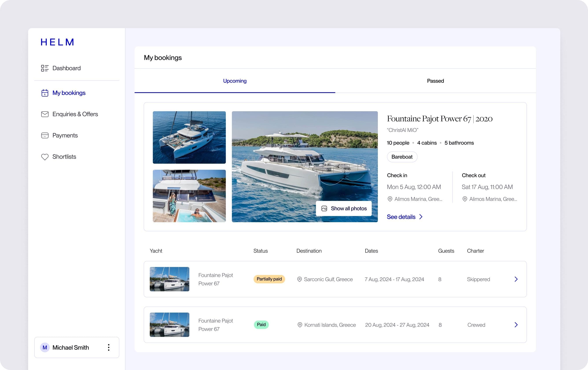Open the three-dot menu beside Michael Smith

click(x=109, y=347)
